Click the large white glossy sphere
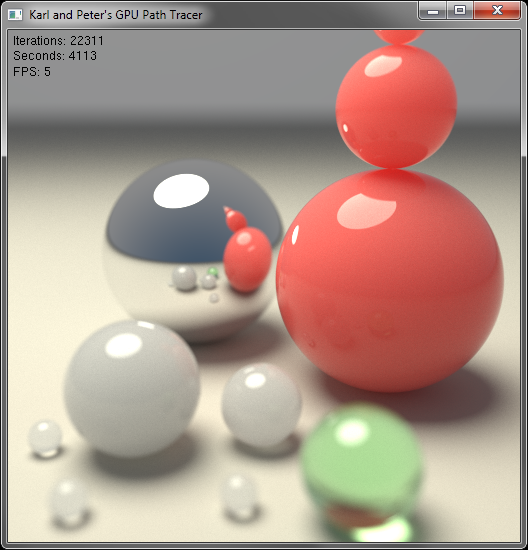Image resolution: width=528 pixels, height=550 pixels. click(x=132, y=389)
